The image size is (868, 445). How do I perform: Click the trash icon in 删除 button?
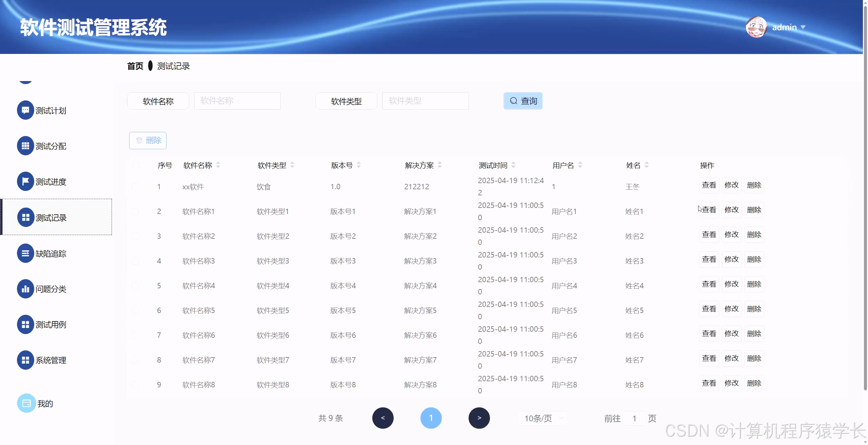click(x=139, y=140)
